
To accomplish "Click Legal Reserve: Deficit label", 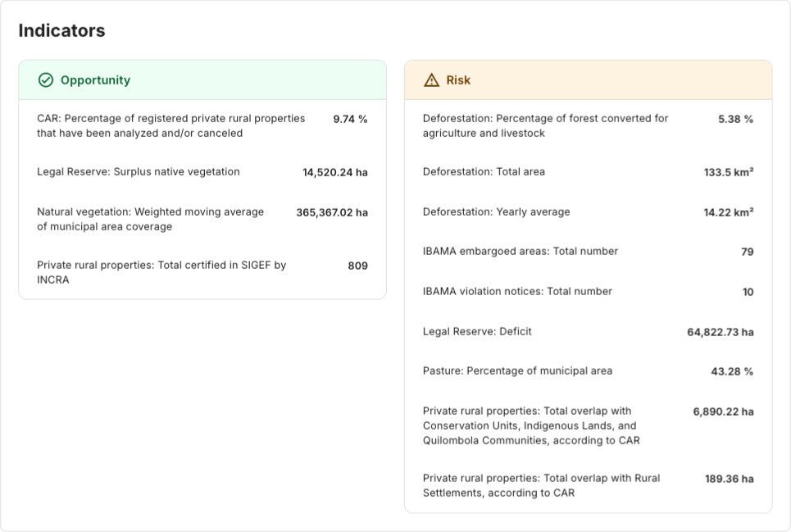I will tap(477, 332).
